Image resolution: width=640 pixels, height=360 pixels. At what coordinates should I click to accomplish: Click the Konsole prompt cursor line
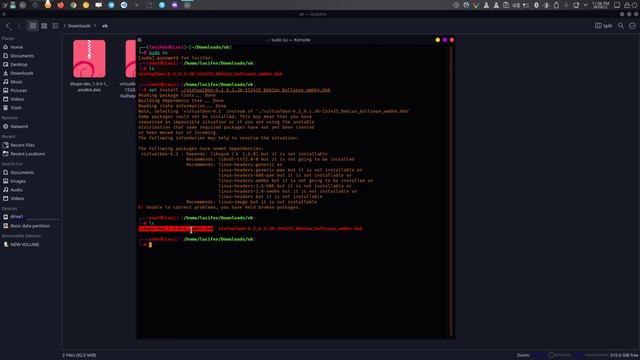click(x=150, y=244)
